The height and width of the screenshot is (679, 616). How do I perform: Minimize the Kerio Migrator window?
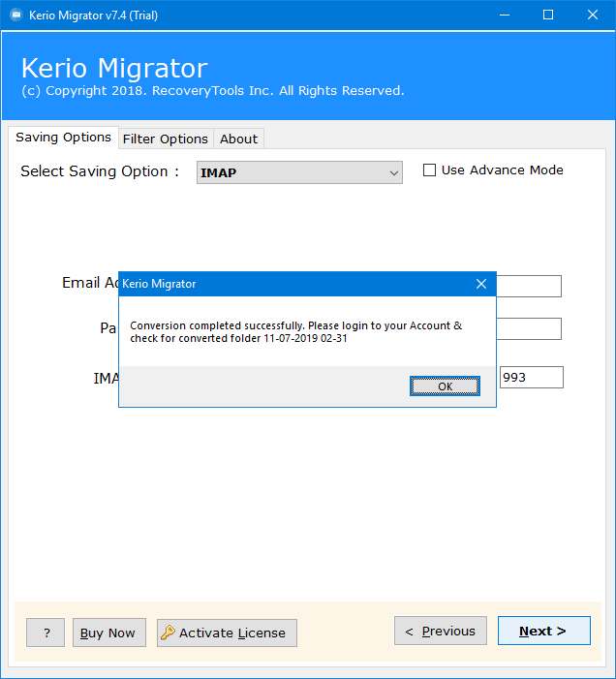click(505, 15)
